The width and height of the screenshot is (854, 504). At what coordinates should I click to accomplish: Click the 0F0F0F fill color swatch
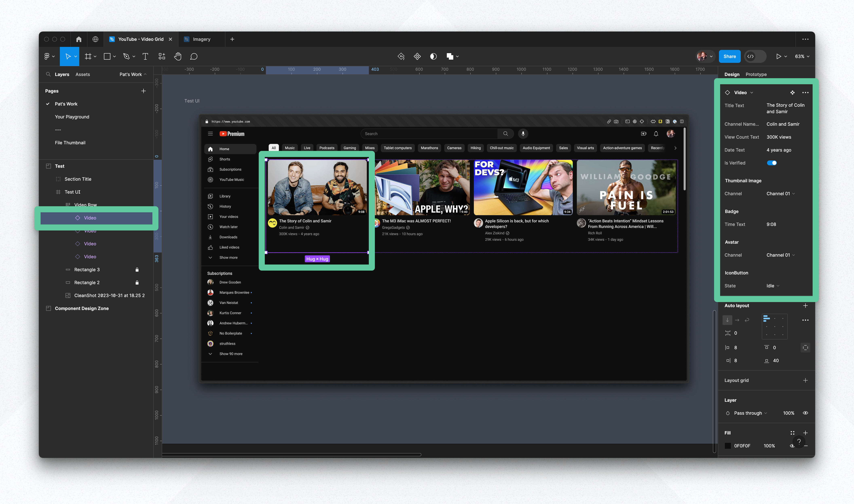coord(728,446)
